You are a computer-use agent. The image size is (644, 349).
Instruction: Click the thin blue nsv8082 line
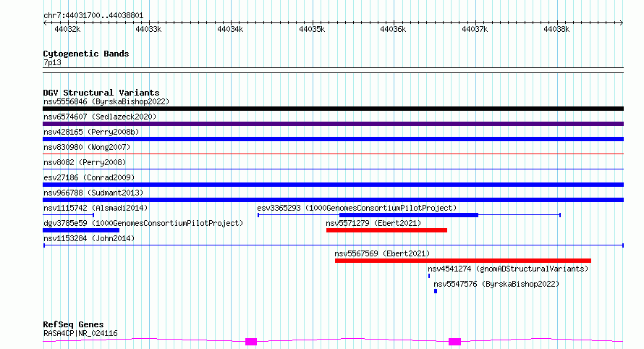(333, 169)
